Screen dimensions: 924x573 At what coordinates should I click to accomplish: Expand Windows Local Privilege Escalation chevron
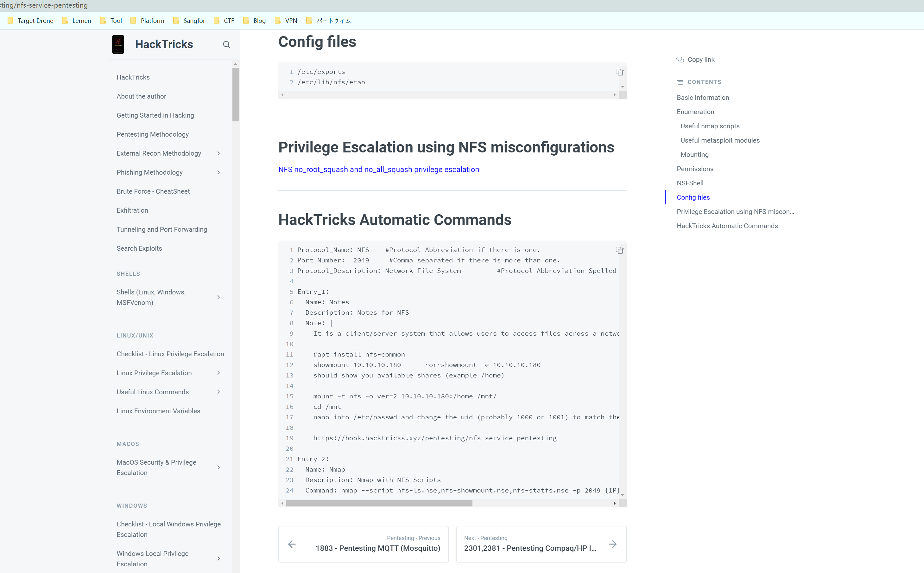tap(218, 559)
